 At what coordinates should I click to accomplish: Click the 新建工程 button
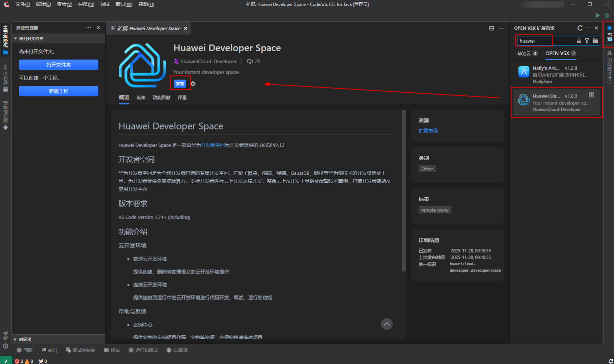coord(59,91)
